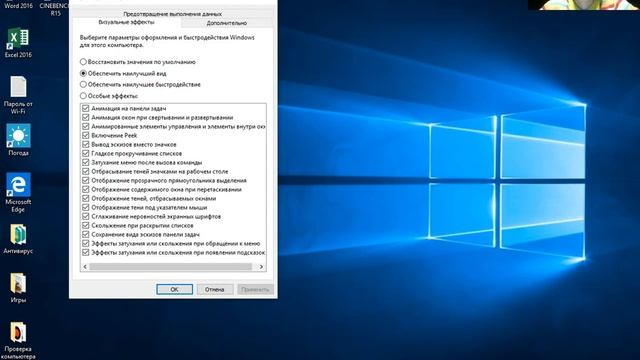This screenshot has width=640, height=360.
Task: Click the horizontal scrollbar thumb in effects list
Action: [171, 267]
